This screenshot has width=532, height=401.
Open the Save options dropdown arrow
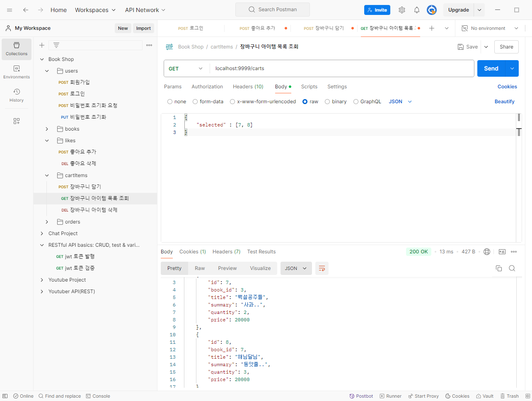[486, 47]
